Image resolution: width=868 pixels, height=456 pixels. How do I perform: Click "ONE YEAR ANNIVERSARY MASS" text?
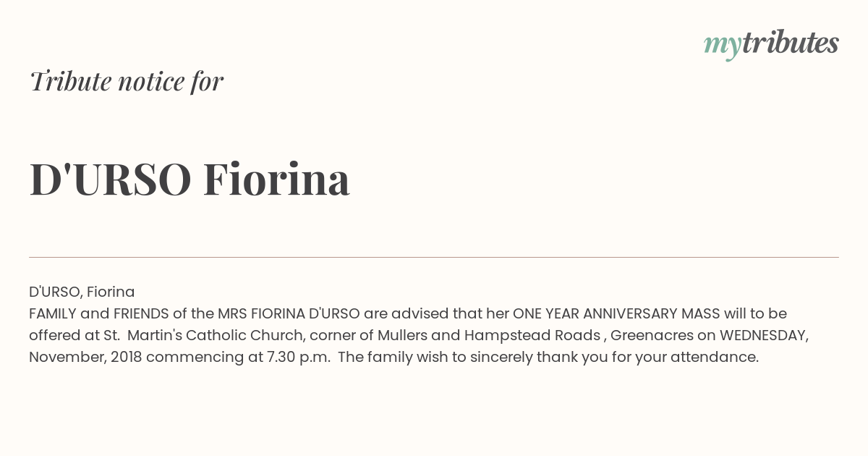[616, 313]
